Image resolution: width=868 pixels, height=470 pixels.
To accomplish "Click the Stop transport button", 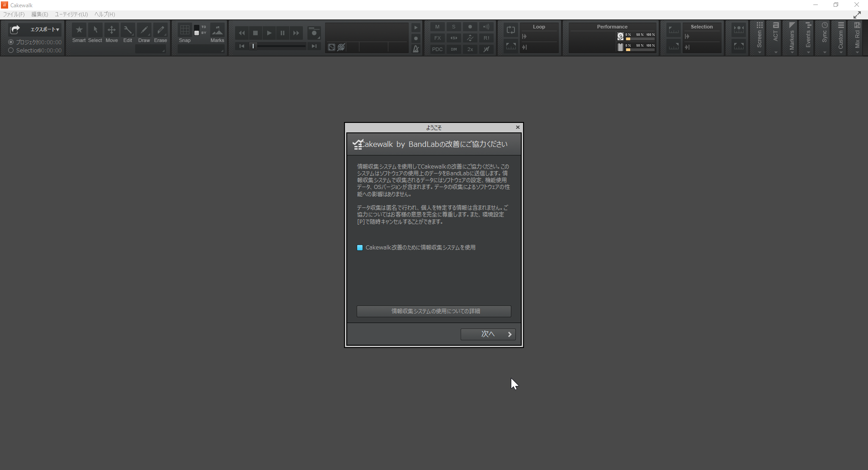I will (255, 33).
